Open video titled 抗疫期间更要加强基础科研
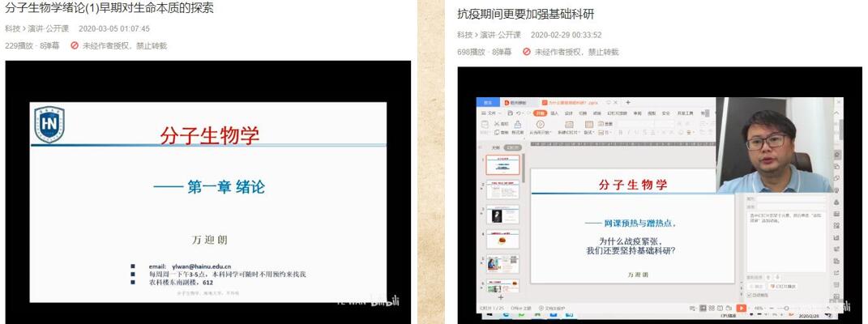Screen dimensions: 868x324 526,14
